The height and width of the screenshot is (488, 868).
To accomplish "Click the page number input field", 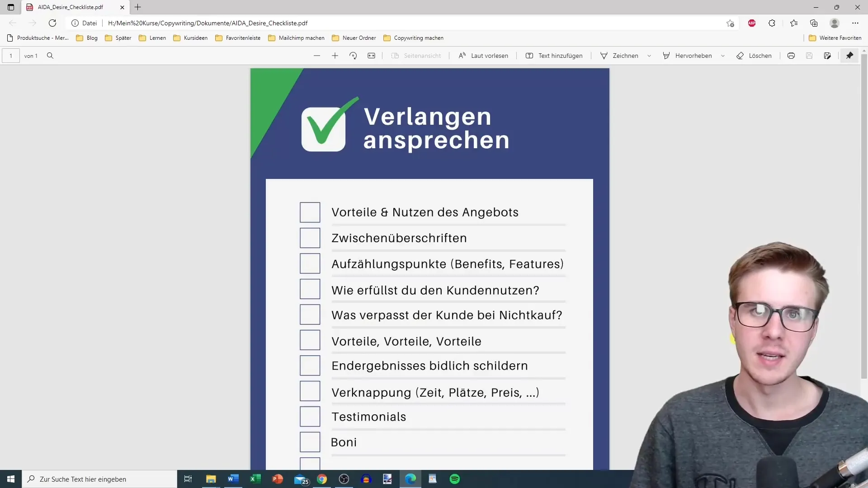I will click(x=11, y=56).
